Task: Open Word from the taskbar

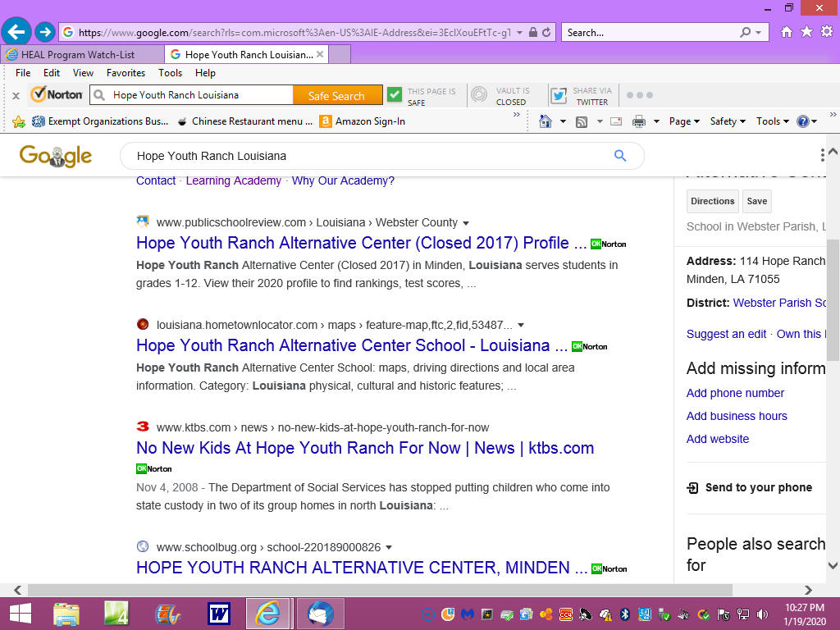Action: [219, 614]
